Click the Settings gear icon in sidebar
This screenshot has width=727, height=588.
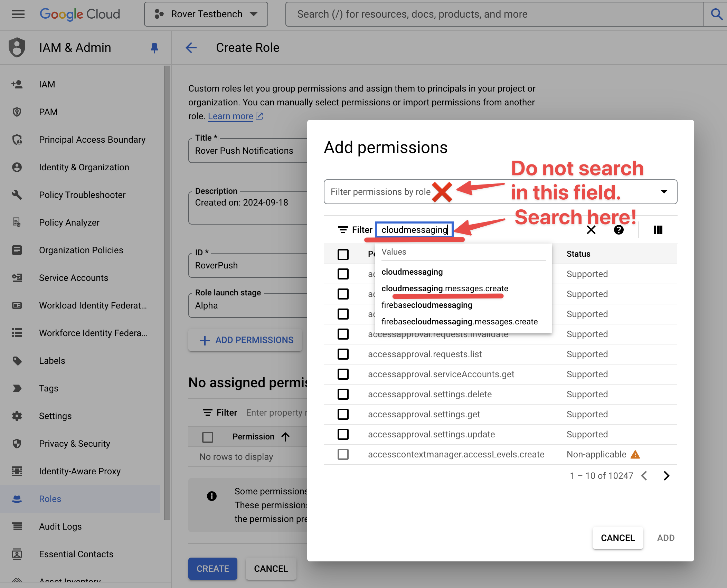17,416
